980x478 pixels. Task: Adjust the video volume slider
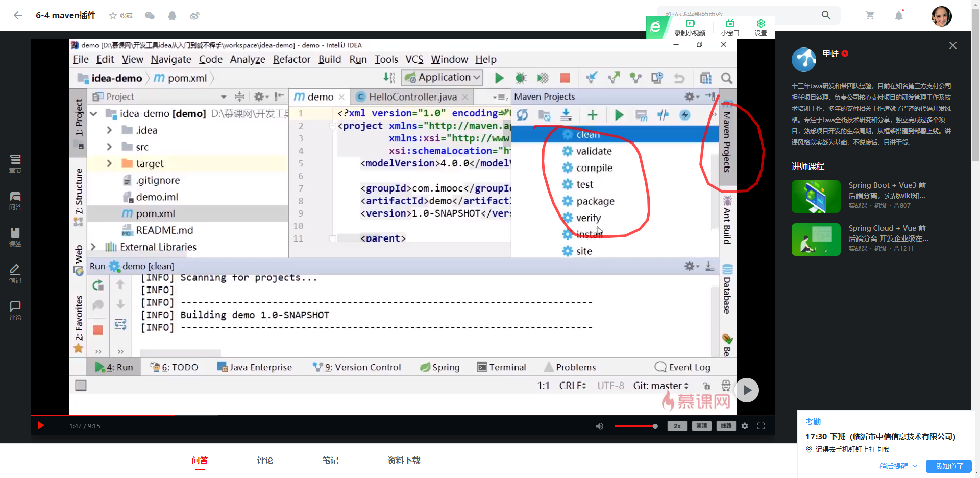[x=635, y=426]
